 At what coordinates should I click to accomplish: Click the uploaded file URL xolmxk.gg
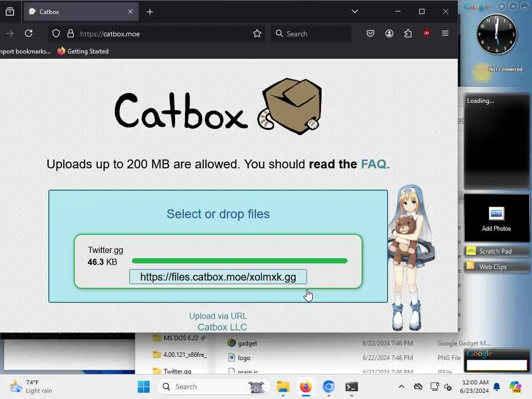pos(218,277)
